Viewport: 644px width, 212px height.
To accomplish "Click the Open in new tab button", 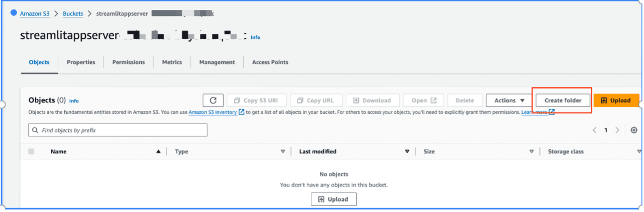I will 423,100.
